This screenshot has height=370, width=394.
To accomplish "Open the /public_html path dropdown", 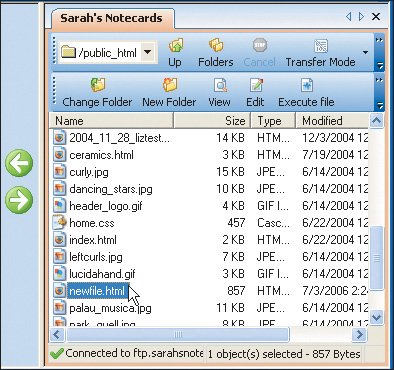I will point(148,52).
